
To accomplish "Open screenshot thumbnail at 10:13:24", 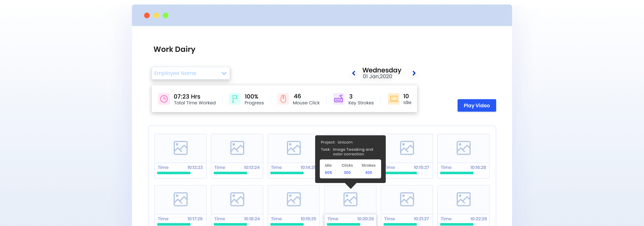I will click(237, 148).
